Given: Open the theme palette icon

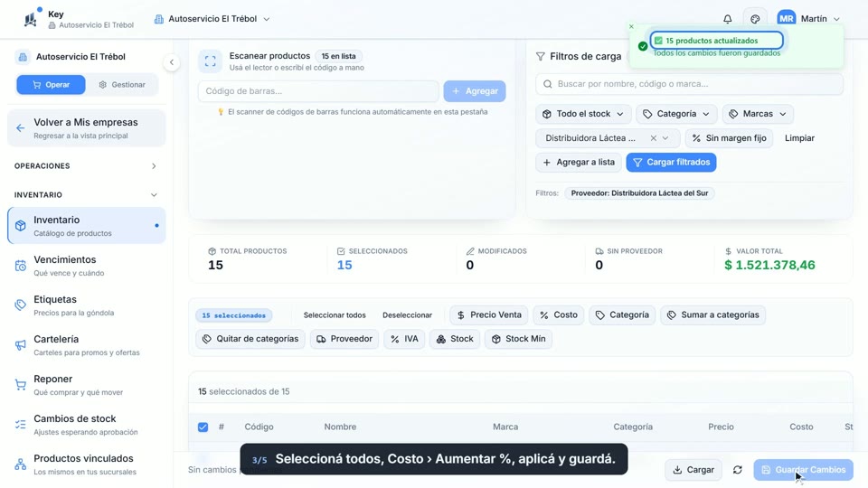Looking at the screenshot, I should pyautogui.click(x=755, y=19).
